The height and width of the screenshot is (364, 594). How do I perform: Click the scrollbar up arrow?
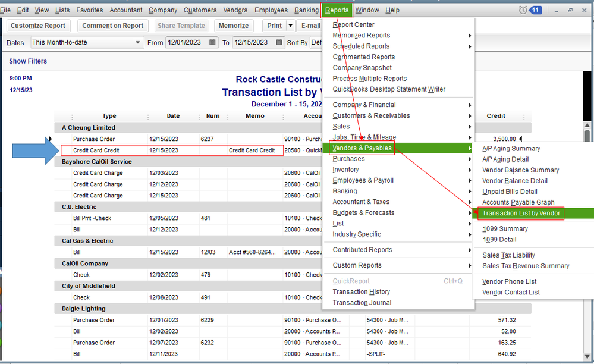588,125
